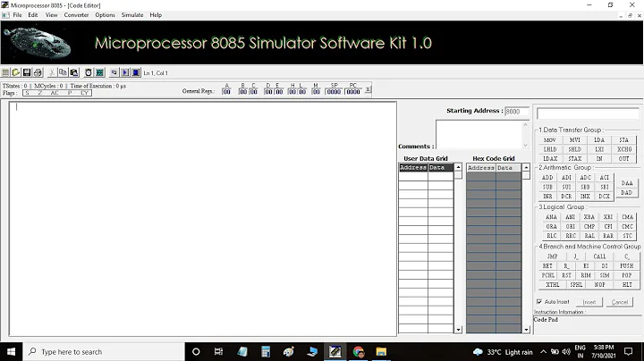Click the New file toolbar icon
644x361 pixels.
pyautogui.click(x=5, y=72)
